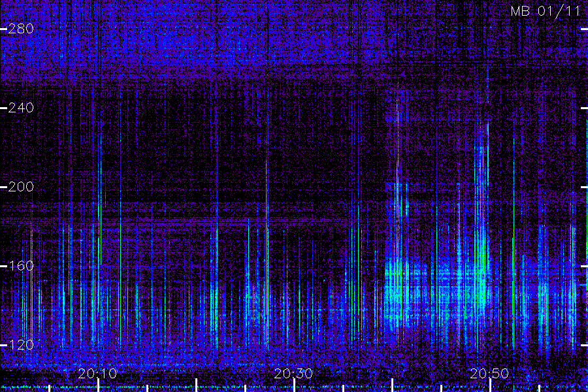Click the 20:10 time axis label
The image size is (588, 392).
coord(97,373)
